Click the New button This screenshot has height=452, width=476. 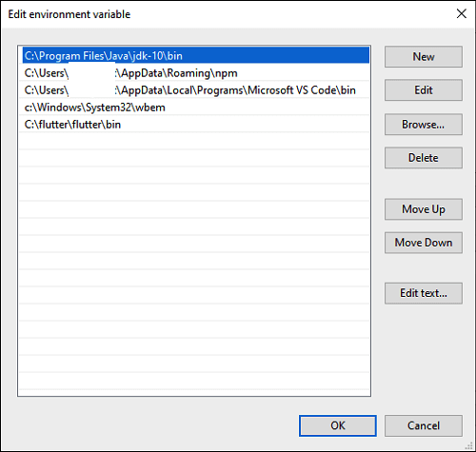[424, 57]
